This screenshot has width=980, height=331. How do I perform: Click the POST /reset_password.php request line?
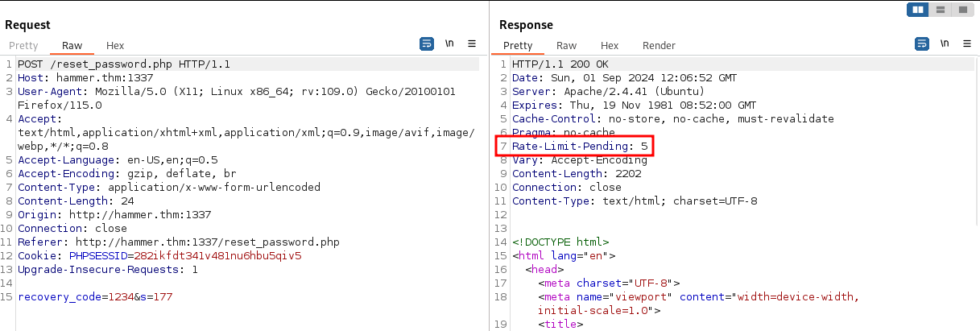tap(123, 64)
